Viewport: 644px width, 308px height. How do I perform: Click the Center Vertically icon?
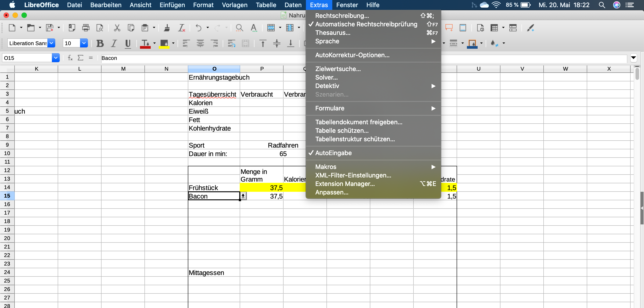coord(277,43)
